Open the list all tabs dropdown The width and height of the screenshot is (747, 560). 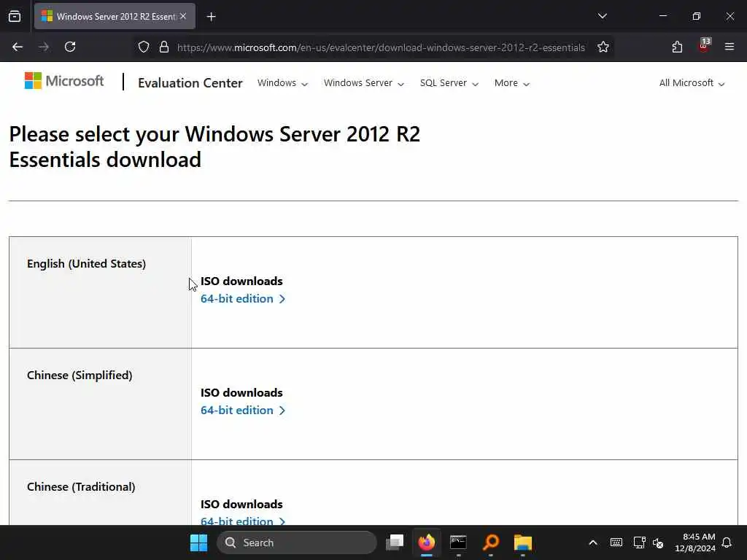[x=602, y=16]
